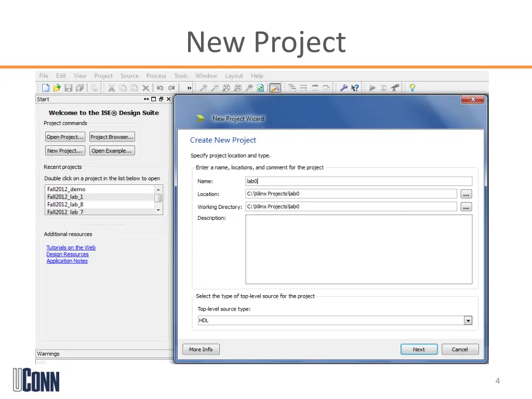
Task: Click the Save floppy disk icon
Action: pyautogui.click(x=69, y=88)
